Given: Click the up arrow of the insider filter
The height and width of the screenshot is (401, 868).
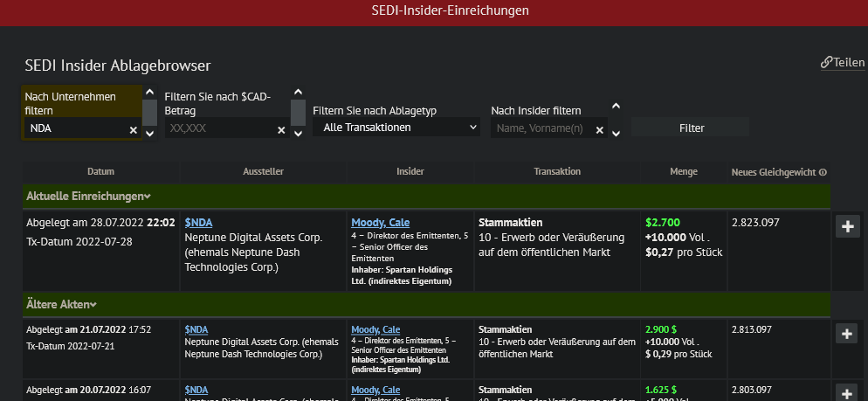Looking at the screenshot, I should tap(616, 107).
